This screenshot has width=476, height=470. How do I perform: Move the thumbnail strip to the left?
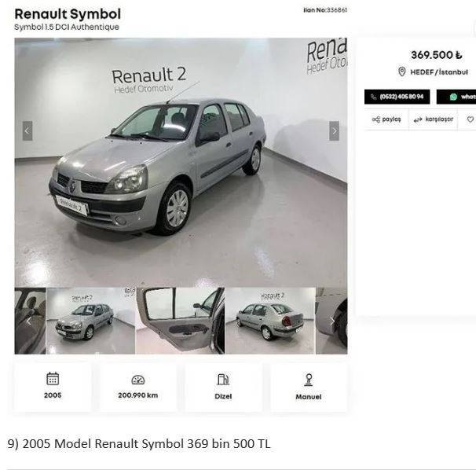pyautogui.click(x=28, y=321)
